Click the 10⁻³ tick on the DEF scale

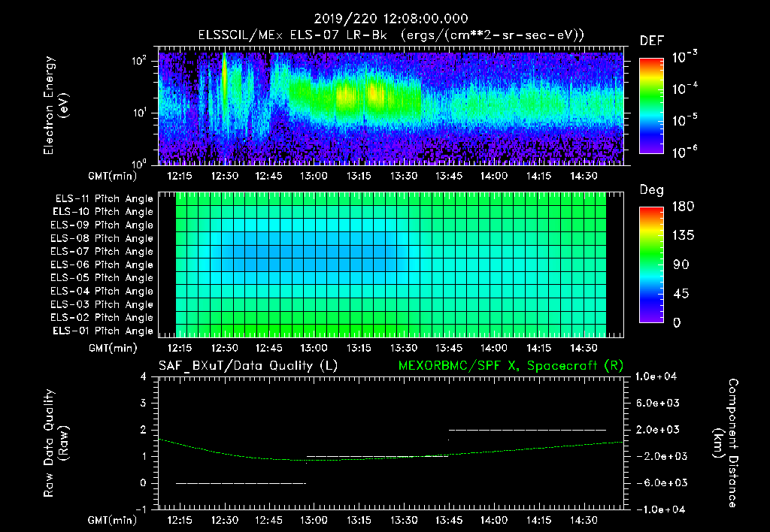[x=684, y=57]
